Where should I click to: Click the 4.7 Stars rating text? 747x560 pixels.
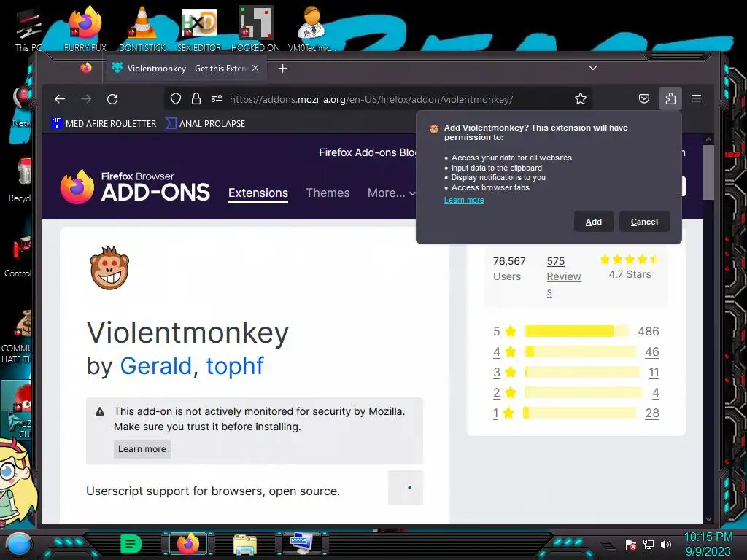[630, 274]
